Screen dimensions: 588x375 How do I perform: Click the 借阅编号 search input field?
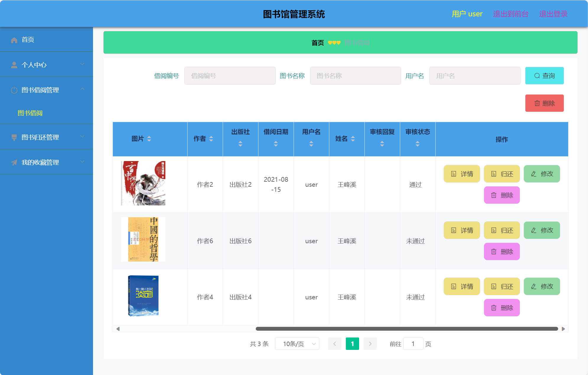(230, 76)
